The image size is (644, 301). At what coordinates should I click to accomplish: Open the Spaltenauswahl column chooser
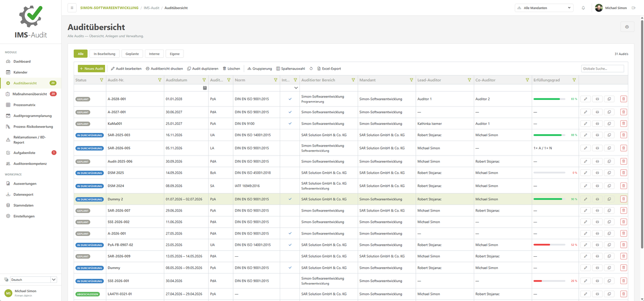coord(291,69)
